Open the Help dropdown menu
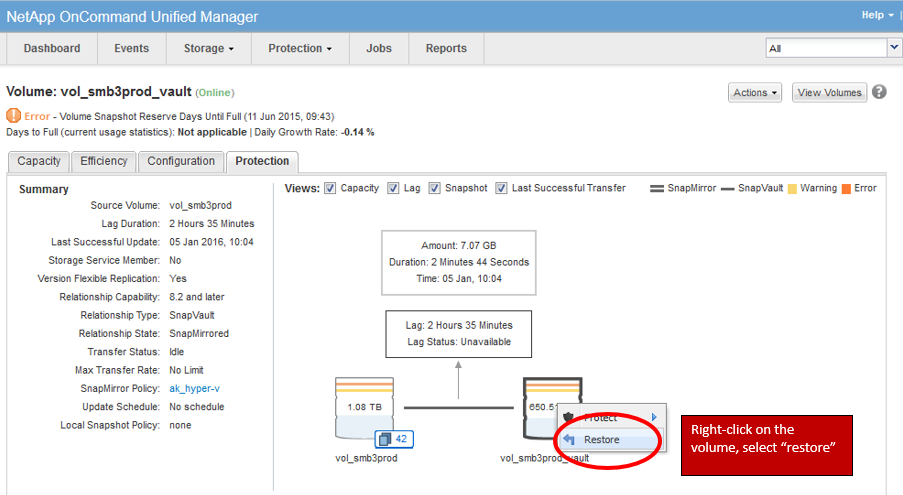Image resolution: width=903 pixels, height=495 pixels. (878, 15)
